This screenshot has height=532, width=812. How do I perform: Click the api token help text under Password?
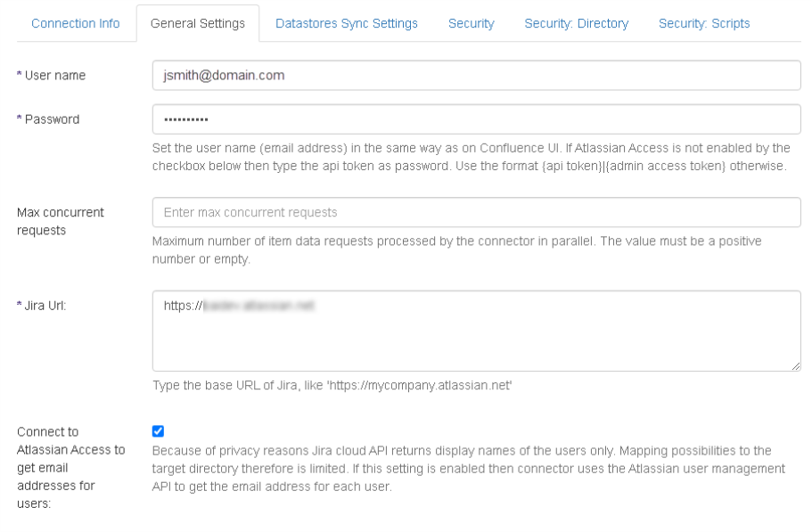click(x=471, y=157)
